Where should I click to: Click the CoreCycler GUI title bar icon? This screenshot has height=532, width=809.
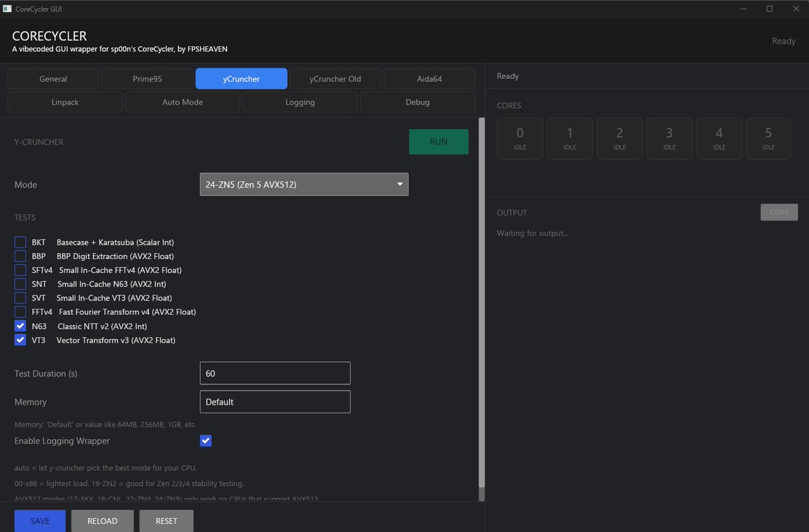(7, 9)
